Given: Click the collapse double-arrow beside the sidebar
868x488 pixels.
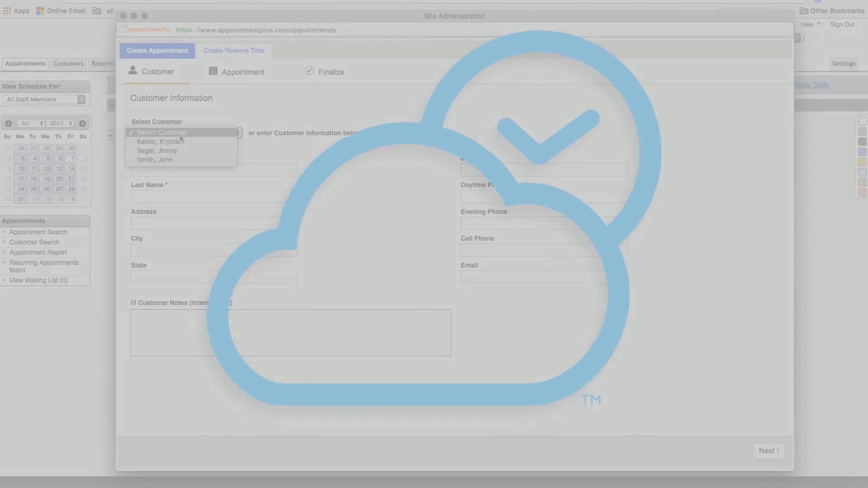Looking at the screenshot, I should point(110,135).
